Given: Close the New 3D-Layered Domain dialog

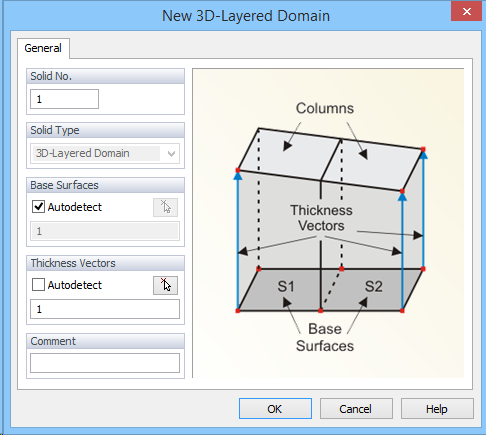Looking at the screenshot, I should (466, 11).
